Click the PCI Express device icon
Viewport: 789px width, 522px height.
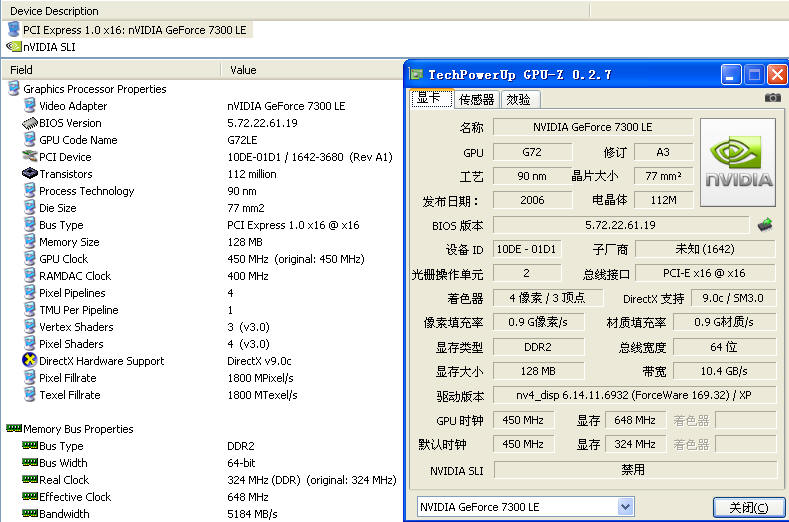point(14,29)
